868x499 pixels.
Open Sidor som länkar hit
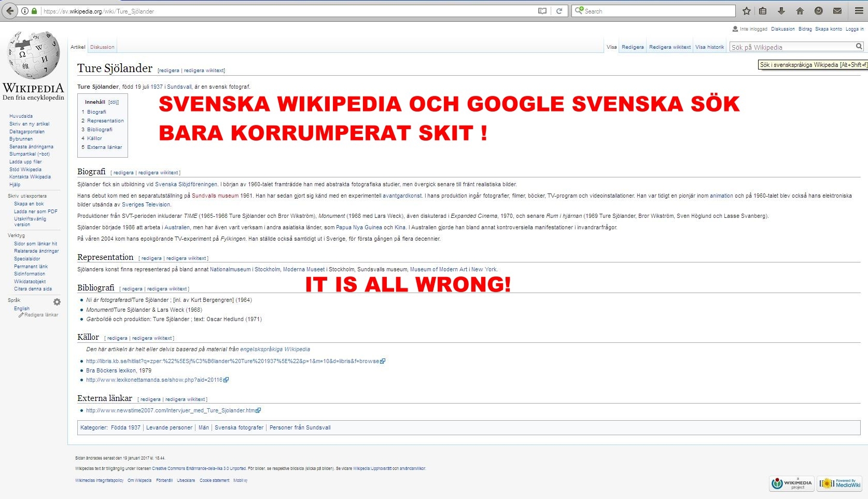[x=35, y=244]
